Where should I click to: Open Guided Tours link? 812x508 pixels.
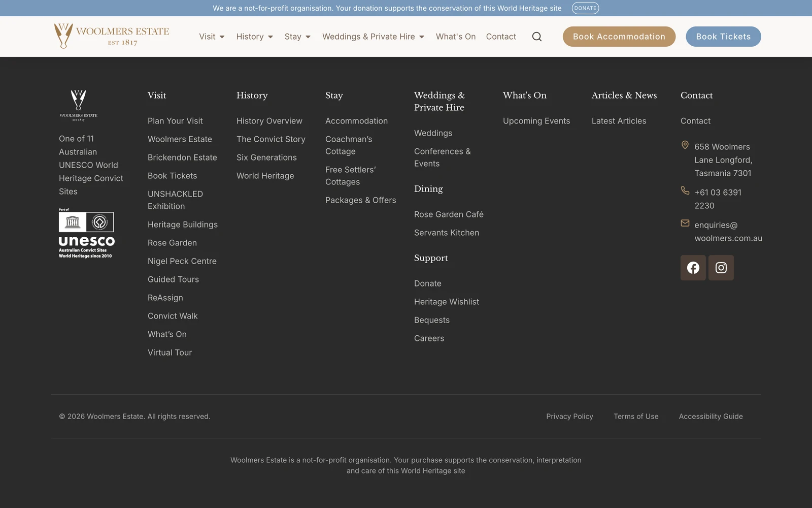click(173, 279)
